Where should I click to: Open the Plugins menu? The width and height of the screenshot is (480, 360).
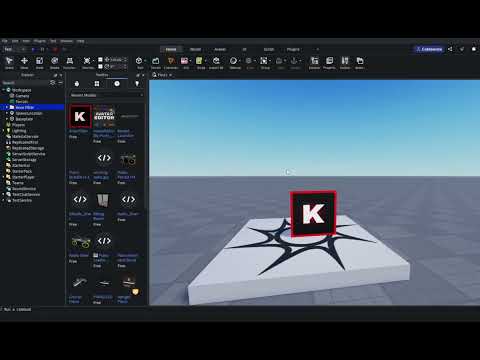(x=40, y=41)
